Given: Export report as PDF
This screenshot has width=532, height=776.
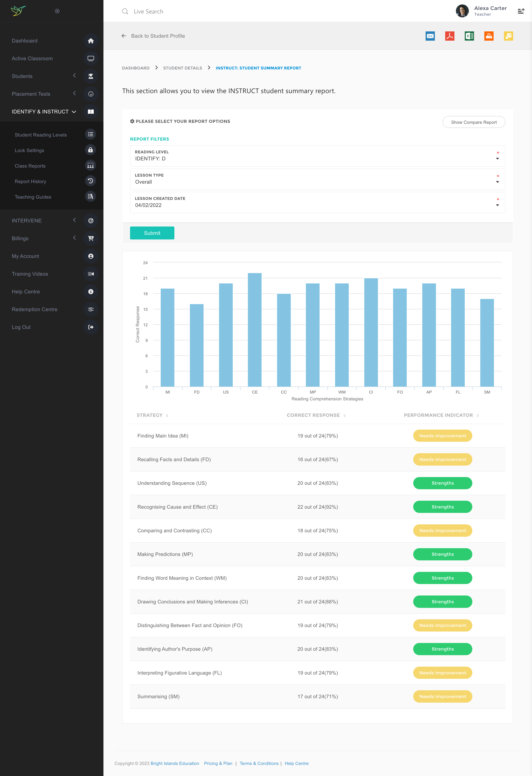Looking at the screenshot, I should [x=450, y=36].
